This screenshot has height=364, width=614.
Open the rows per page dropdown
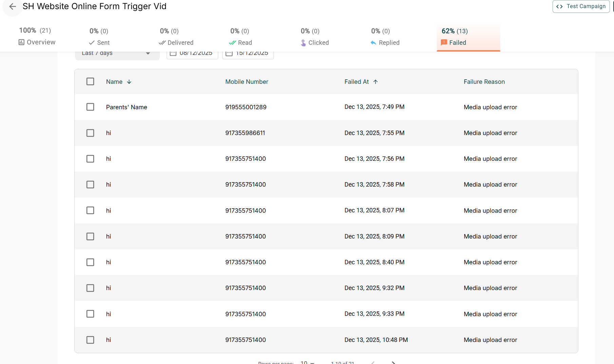[307, 362]
